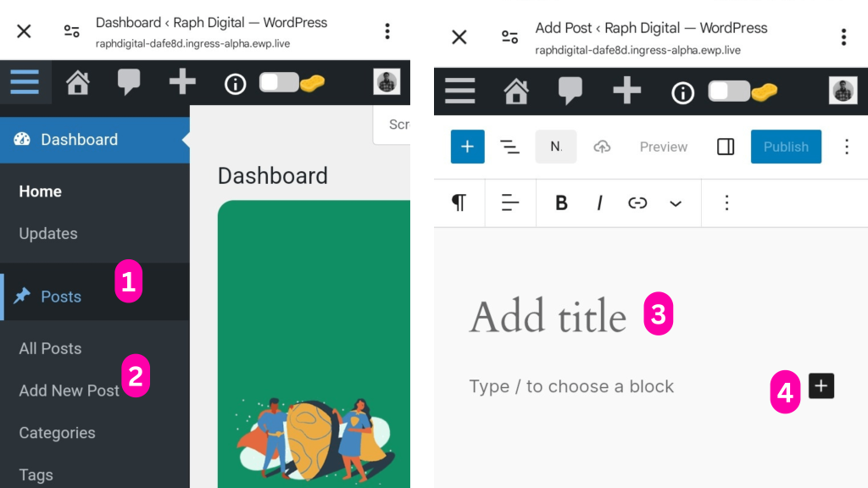Open All Posts link
Screen dimensions: 868x488
pos(50,348)
